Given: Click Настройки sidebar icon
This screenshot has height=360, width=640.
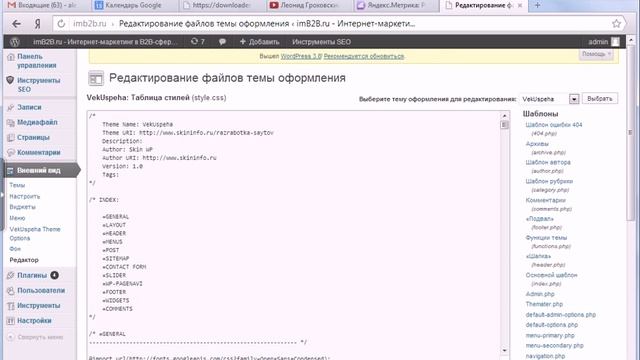Looking at the screenshot, I should tap(11, 321).
